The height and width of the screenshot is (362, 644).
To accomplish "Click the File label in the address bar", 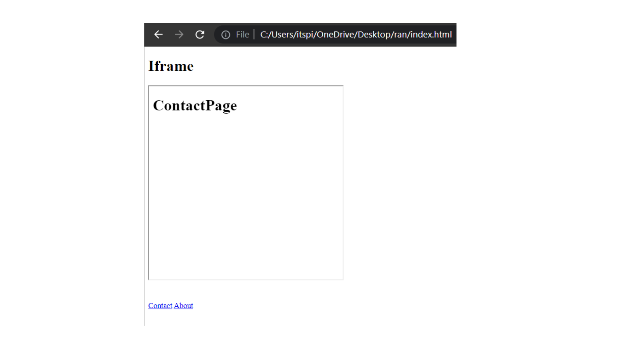I will [x=243, y=35].
